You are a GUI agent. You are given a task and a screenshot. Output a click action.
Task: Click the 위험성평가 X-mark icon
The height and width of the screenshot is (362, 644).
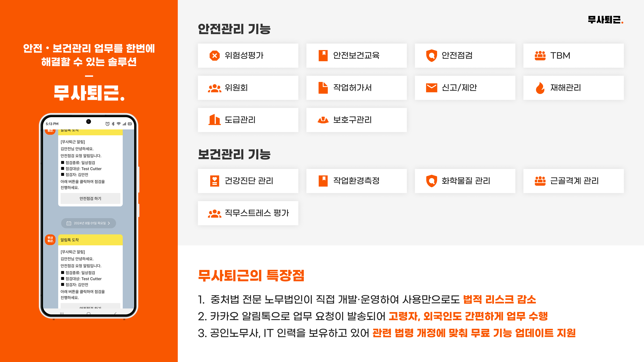pyautogui.click(x=214, y=55)
